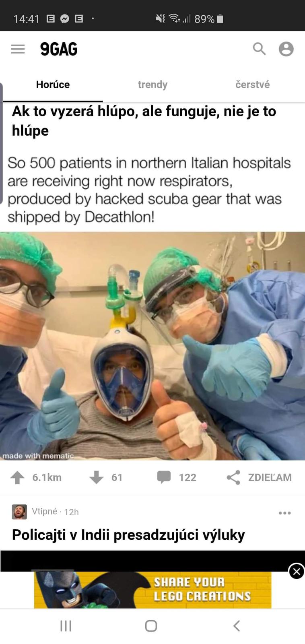Screen dimensions: 305x644
Task: Open the Vtipné section avatar thumbnail
Action: 19,512
